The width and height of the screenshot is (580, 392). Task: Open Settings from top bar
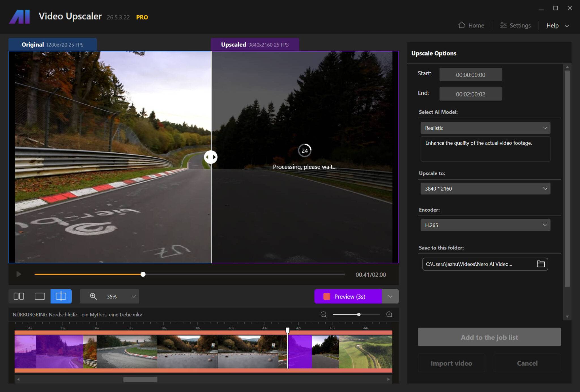pos(515,25)
